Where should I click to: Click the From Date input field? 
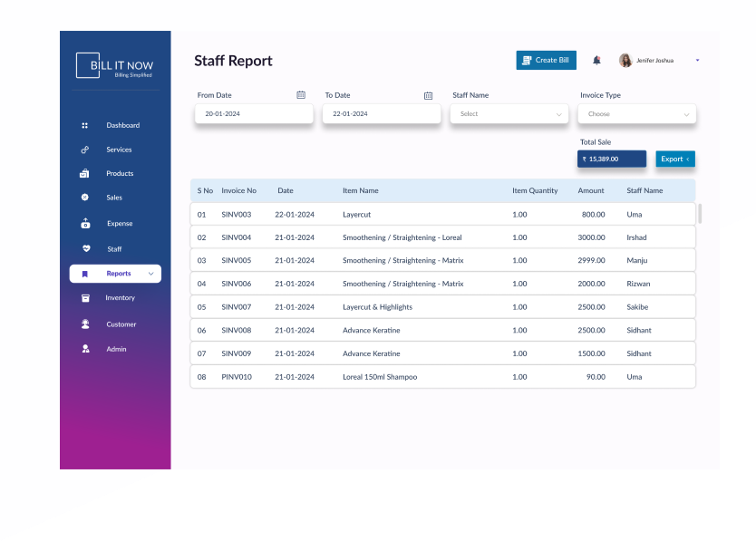pyautogui.click(x=254, y=114)
